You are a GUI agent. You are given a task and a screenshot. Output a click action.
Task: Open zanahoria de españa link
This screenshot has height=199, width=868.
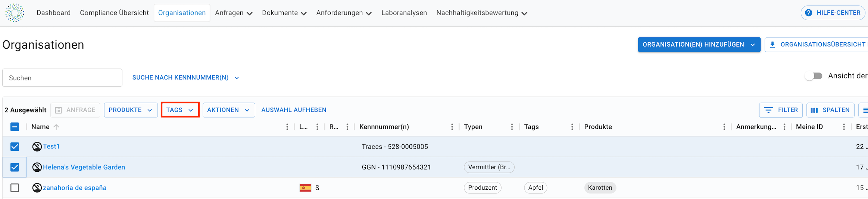pos(75,188)
